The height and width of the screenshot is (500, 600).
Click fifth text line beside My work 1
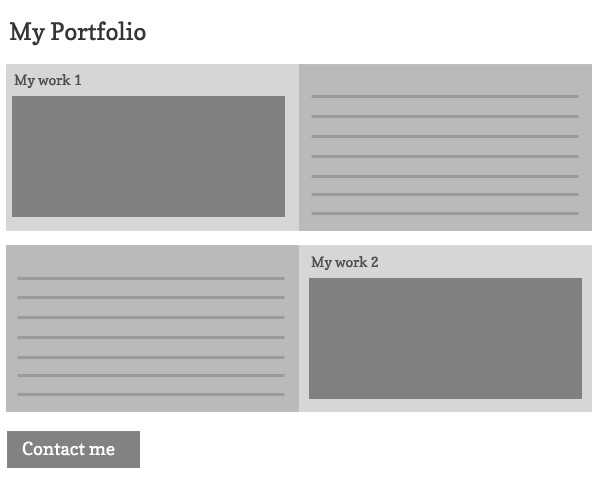pyautogui.click(x=445, y=176)
